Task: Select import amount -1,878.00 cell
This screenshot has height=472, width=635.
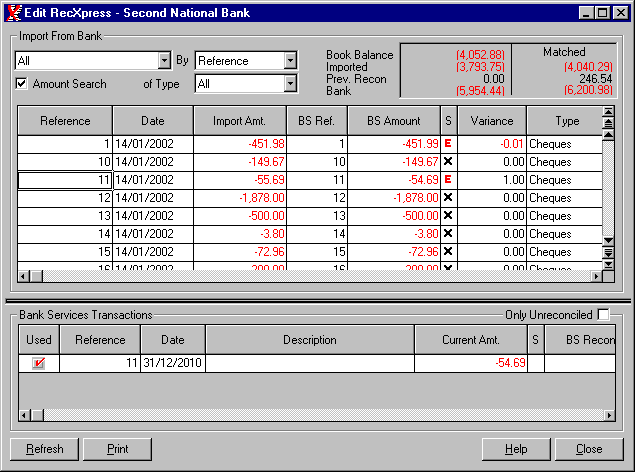Action: tap(240, 198)
